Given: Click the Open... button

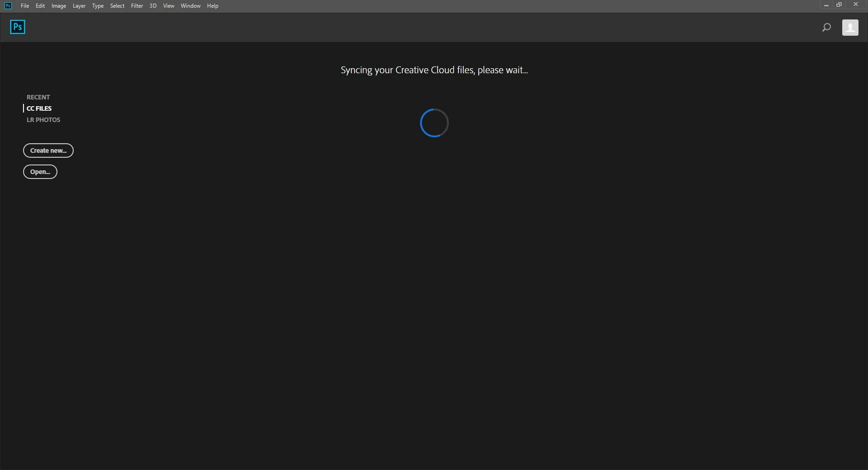Looking at the screenshot, I should coord(40,172).
